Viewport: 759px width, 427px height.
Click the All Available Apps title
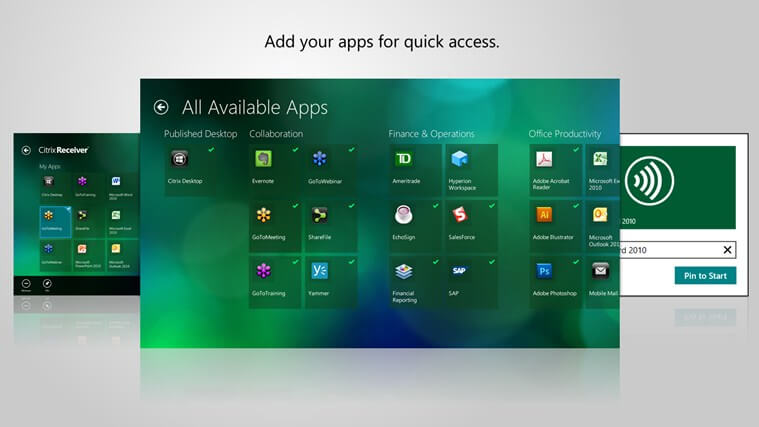point(255,107)
